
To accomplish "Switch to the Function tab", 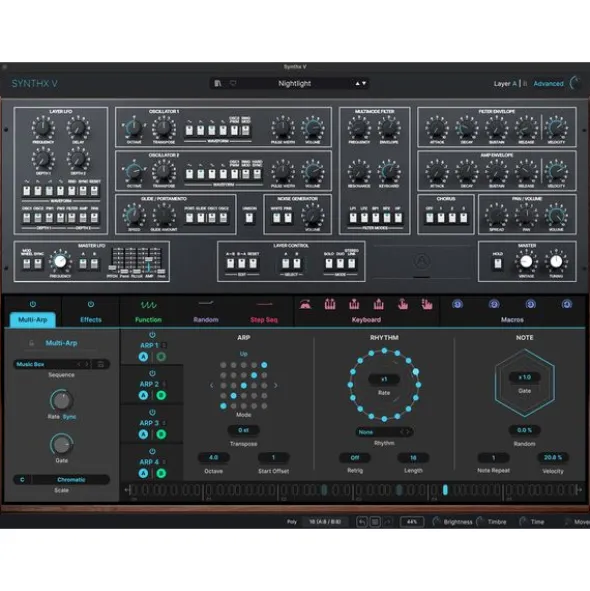I will (148, 320).
